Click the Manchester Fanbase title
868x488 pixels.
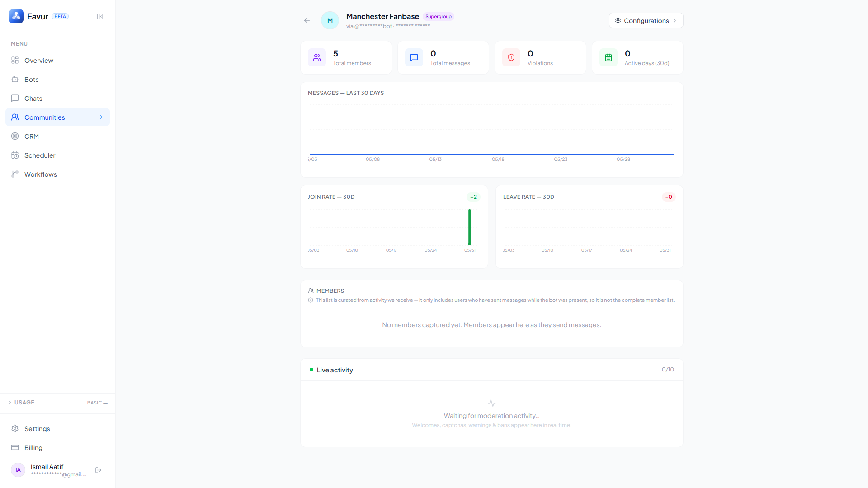pos(382,16)
